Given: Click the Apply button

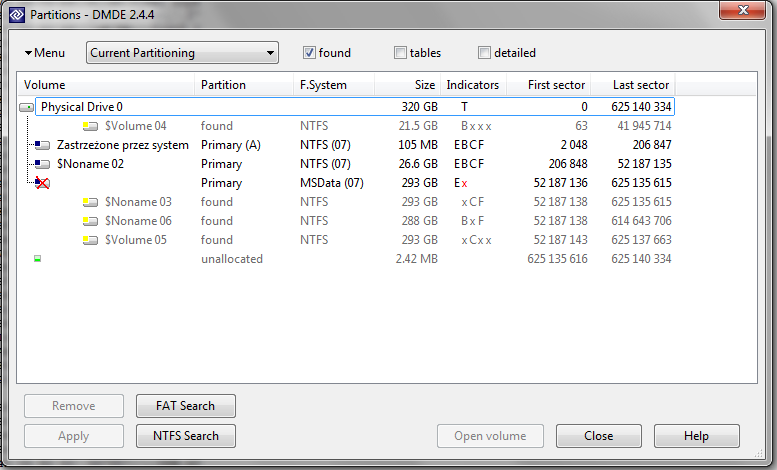Looking at the screenshot, I should (74, 436).
